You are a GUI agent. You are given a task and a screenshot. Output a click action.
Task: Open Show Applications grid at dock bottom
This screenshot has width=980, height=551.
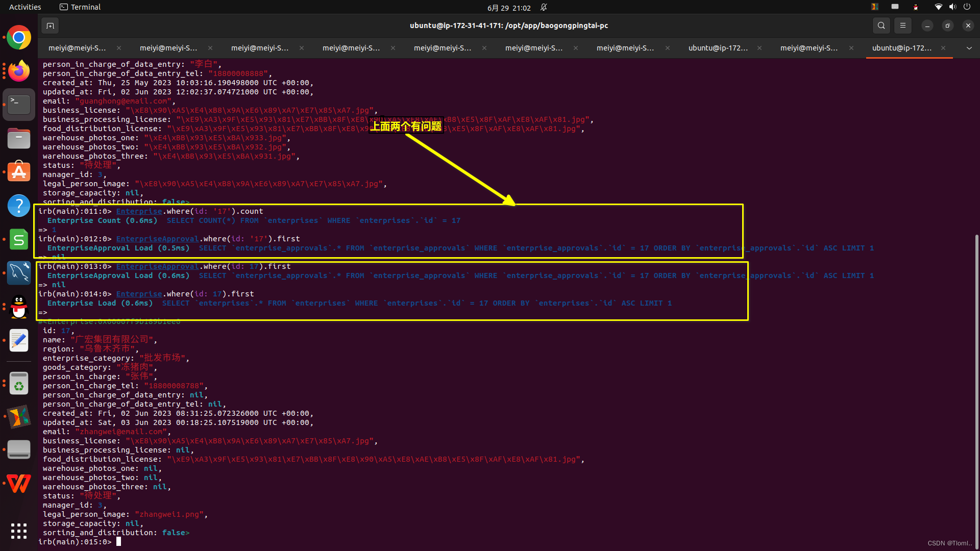[x=19, y=531]
